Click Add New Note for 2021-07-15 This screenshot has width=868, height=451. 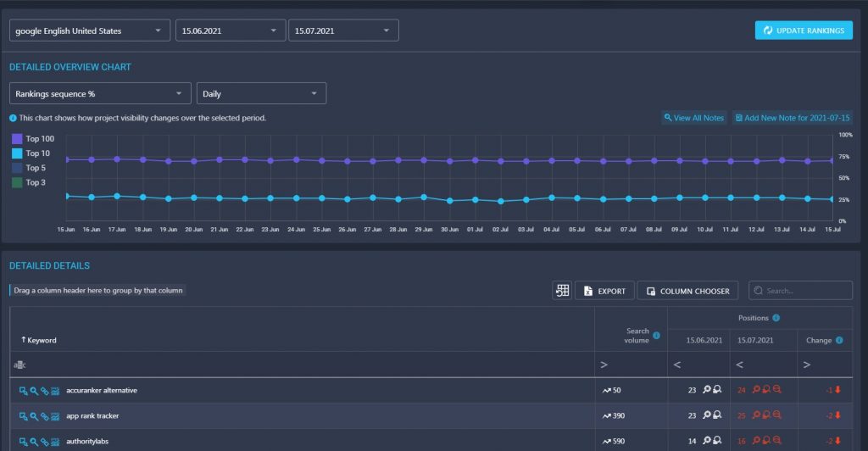point(793,118)
